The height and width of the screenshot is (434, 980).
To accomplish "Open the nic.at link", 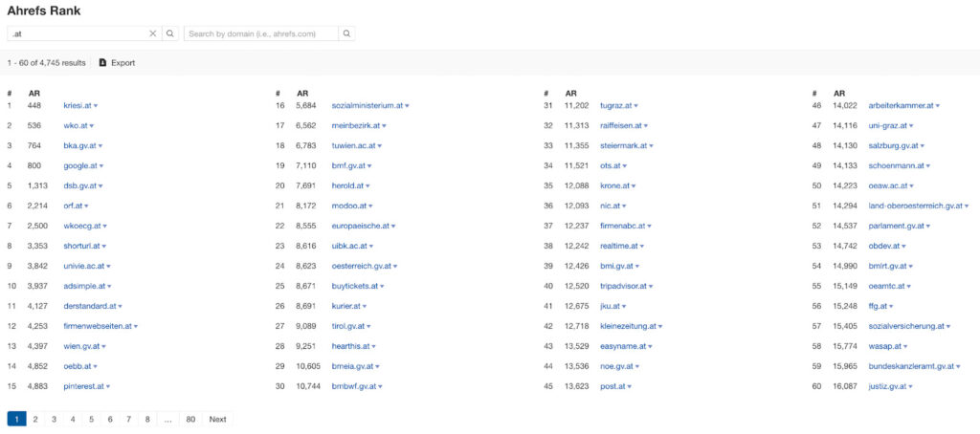I will [x=610, y=206].
